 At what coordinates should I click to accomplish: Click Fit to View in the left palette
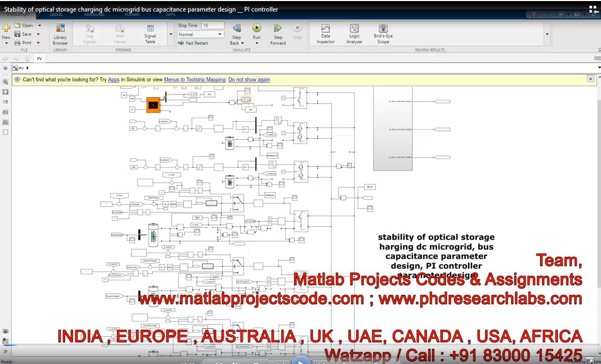[5, 92]
